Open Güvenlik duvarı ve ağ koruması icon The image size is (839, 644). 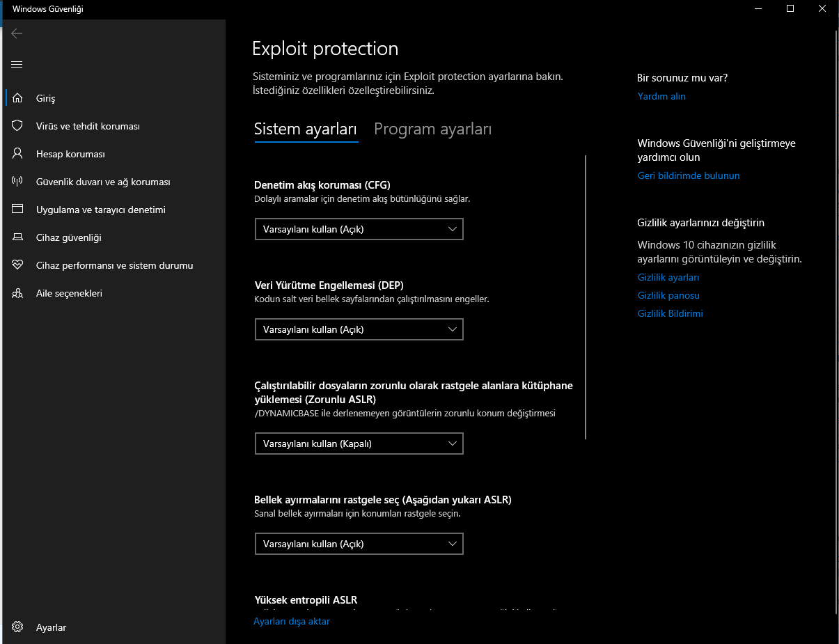click(x=17, y=182)
